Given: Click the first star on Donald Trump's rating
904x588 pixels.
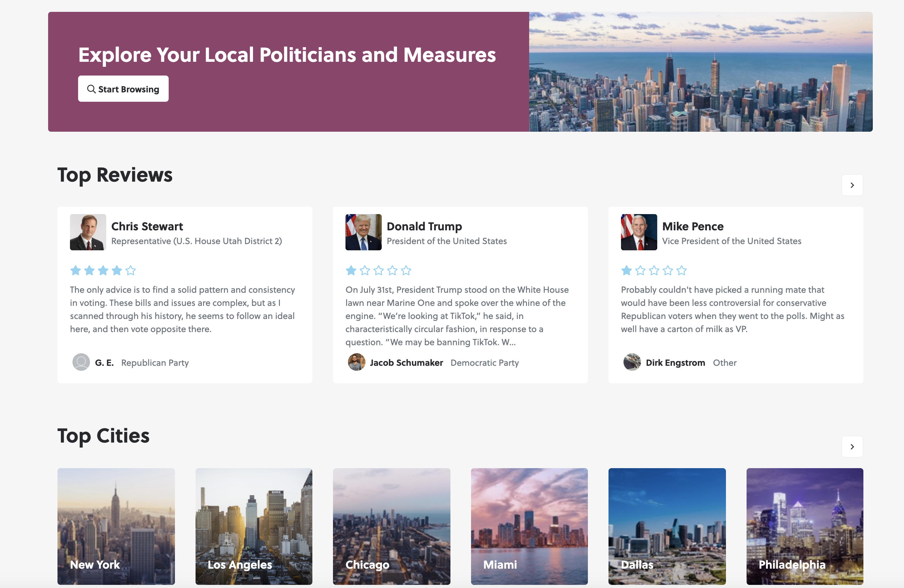Looking at the screenshot, I should tap(350, 270).
